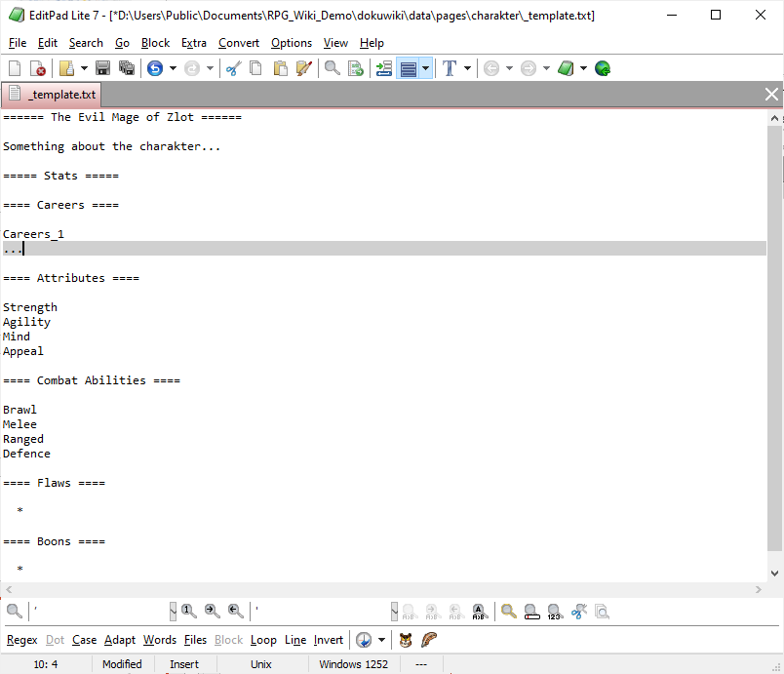Toggle the Words search option
784x674 pixels.
click(160, 640)
